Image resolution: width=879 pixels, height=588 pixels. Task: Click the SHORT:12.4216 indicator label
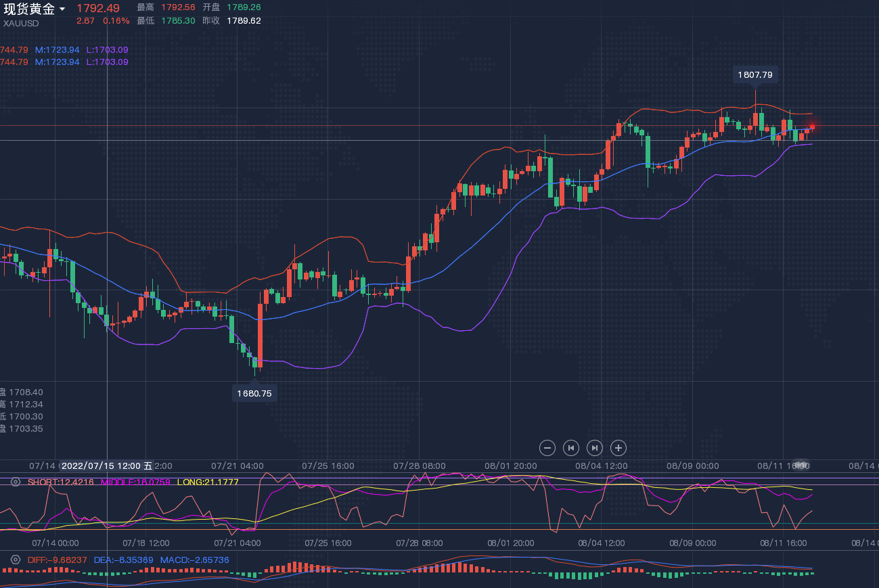point(61,482)
